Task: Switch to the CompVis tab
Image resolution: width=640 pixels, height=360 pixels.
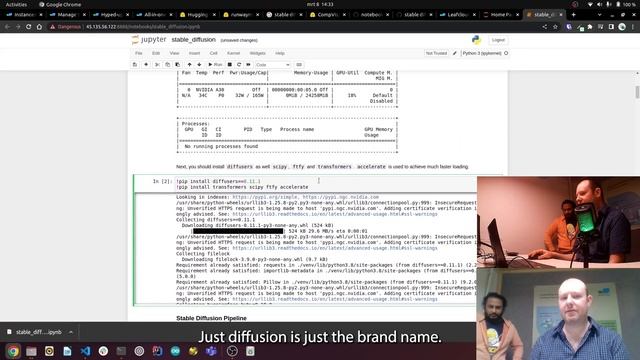Action: (328, 15)
